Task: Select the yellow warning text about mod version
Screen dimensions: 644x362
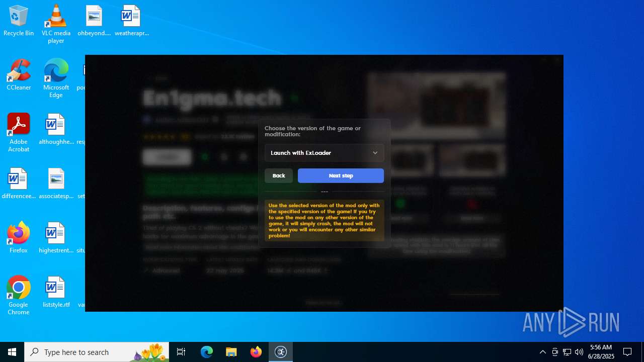Action: coord(324,221)
